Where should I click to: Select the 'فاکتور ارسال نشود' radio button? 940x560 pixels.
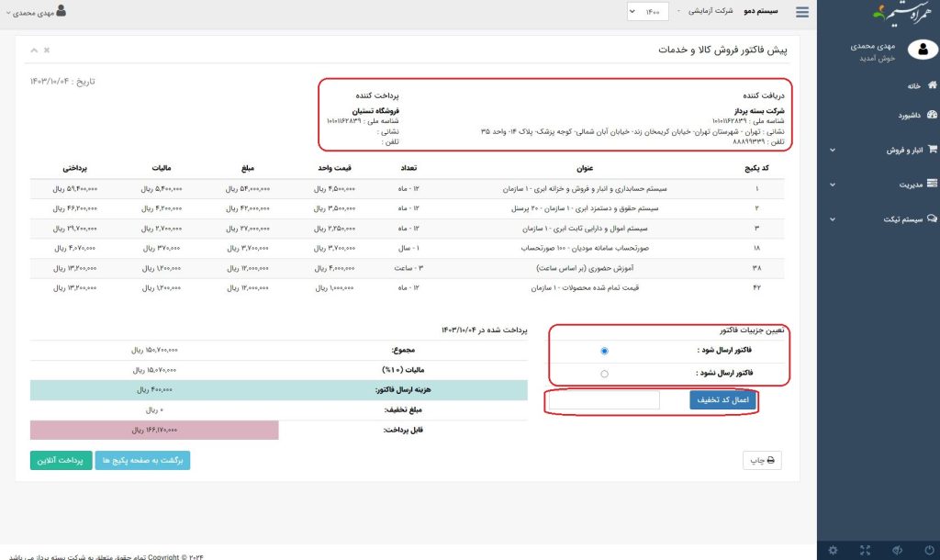pyautogui.click(x=603, y=374)
